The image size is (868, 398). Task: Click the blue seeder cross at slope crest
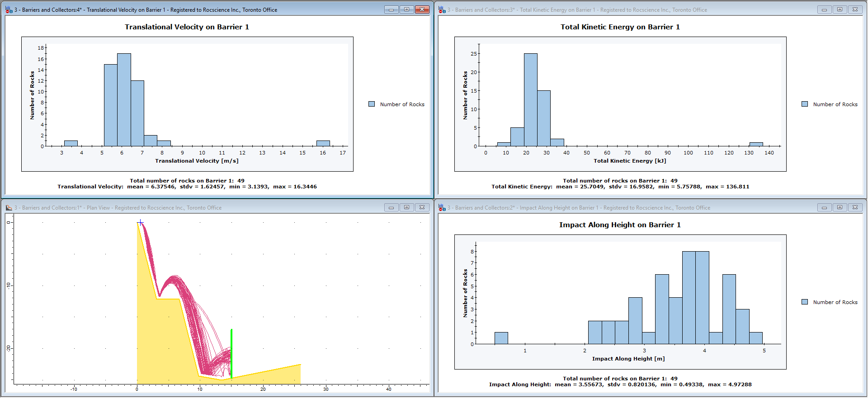coord(141,222)
